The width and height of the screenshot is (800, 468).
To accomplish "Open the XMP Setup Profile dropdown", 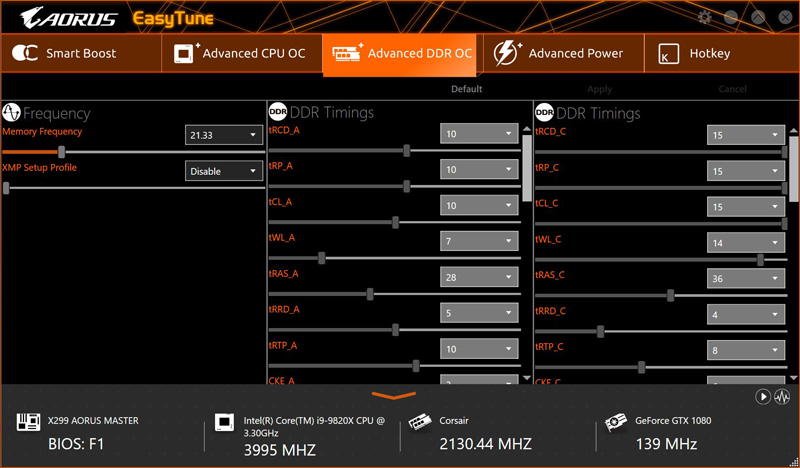I will click(x=223, y=171).
